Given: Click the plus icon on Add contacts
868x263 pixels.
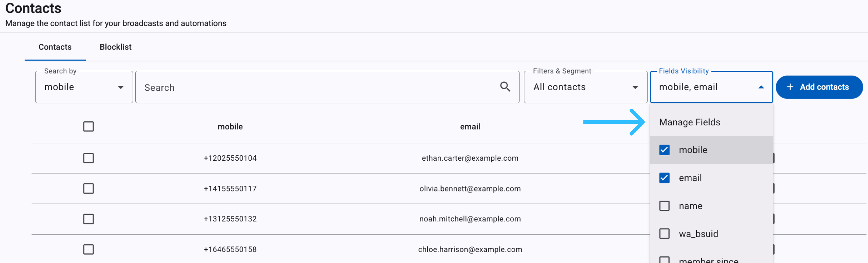Looking at the screenshot, I should pos(790,87).
